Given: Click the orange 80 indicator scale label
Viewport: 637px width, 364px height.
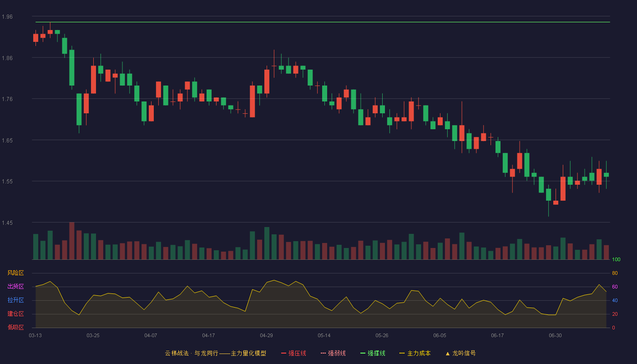Looking at the screenshot, I should [x=615, y=273].
